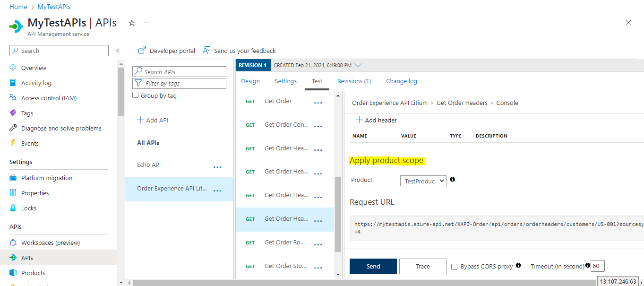Open the more options ellipsis beside page title

tap(147, 23)
